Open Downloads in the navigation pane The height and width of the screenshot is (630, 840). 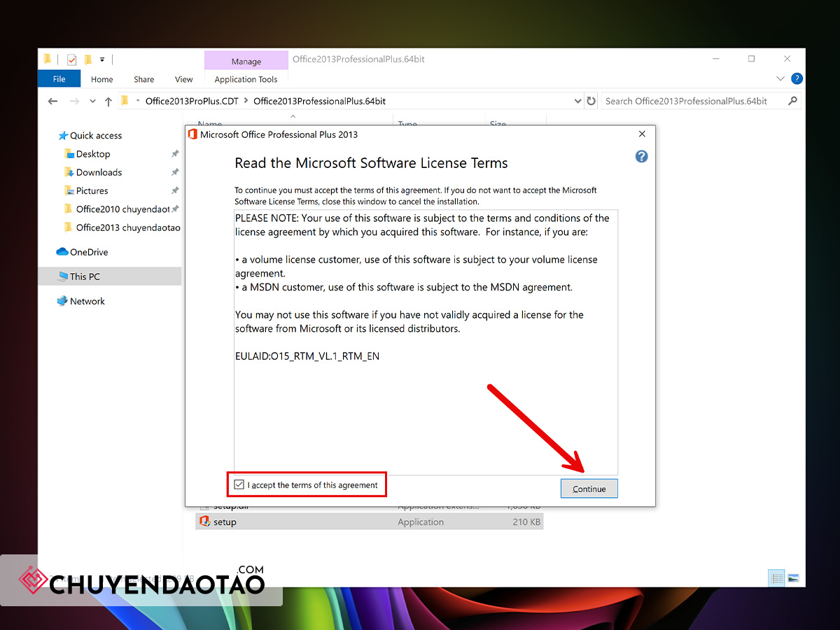92,172
